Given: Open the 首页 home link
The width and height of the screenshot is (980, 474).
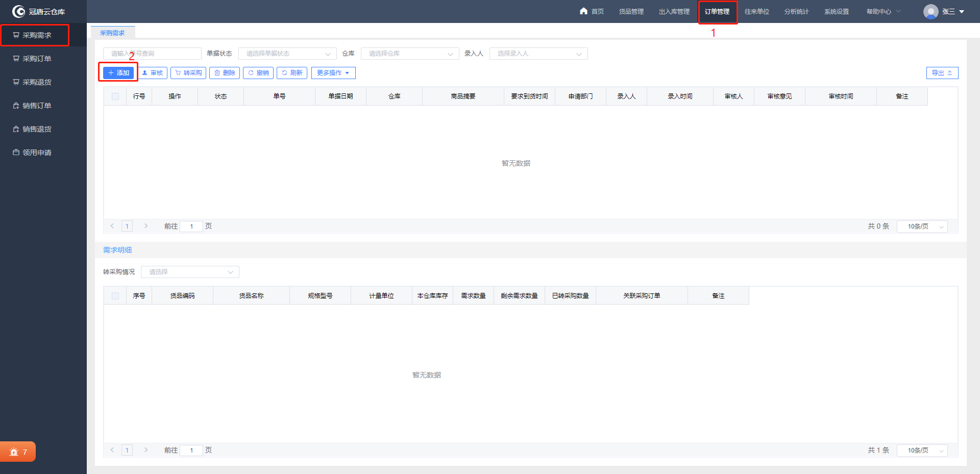Looking at the screenshot, I should click(x=592, y=11).
